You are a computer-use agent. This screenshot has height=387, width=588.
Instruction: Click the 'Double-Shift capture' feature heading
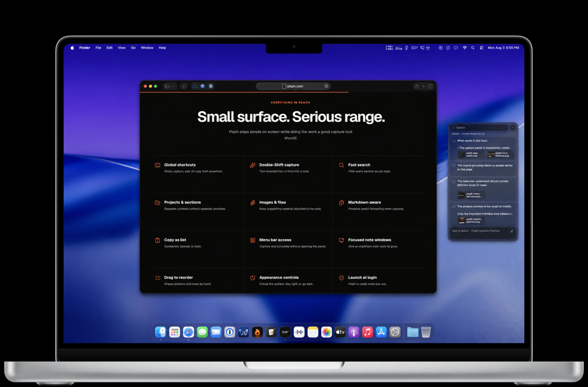point(279,165)
